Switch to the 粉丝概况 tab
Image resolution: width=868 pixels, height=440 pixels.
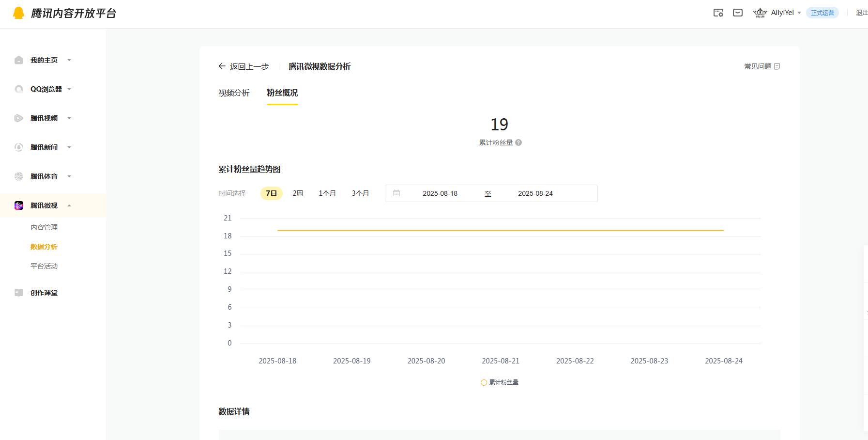pos(282,93)
